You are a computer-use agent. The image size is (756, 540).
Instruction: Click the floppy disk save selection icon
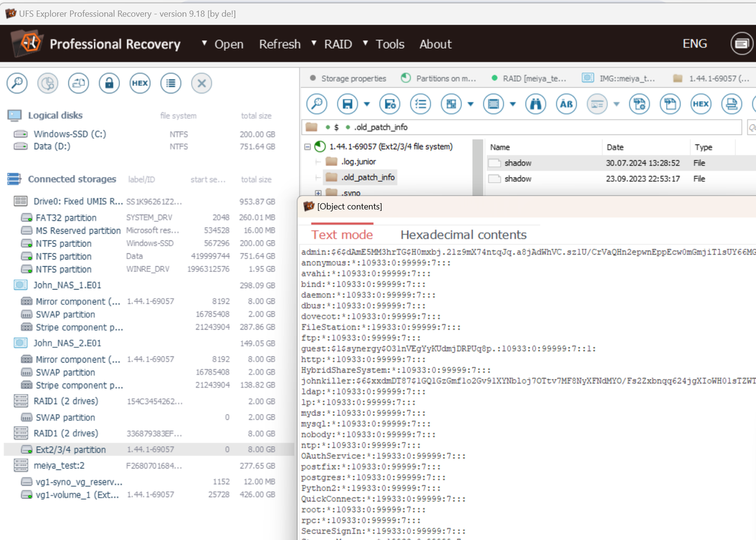(x=348, y=105)
